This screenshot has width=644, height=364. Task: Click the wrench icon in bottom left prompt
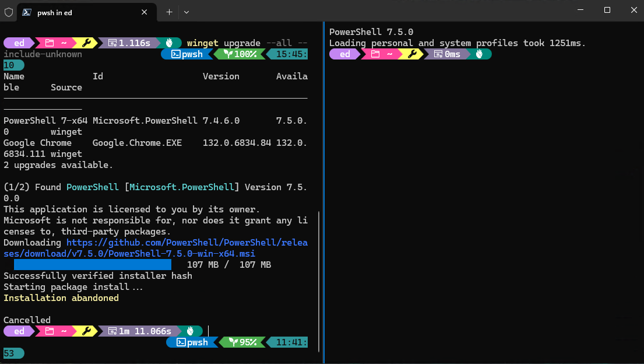[86, 331]
